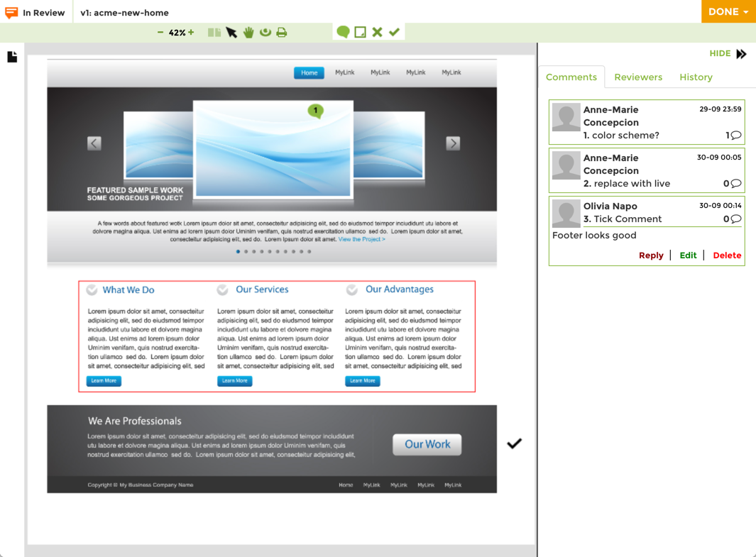Select the rectangle annotation tool

pyautogui.click(x=360, y=32)
